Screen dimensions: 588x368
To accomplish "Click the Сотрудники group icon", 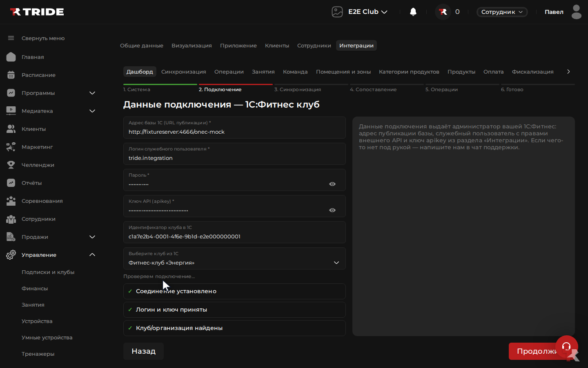I will coord(11,219).
